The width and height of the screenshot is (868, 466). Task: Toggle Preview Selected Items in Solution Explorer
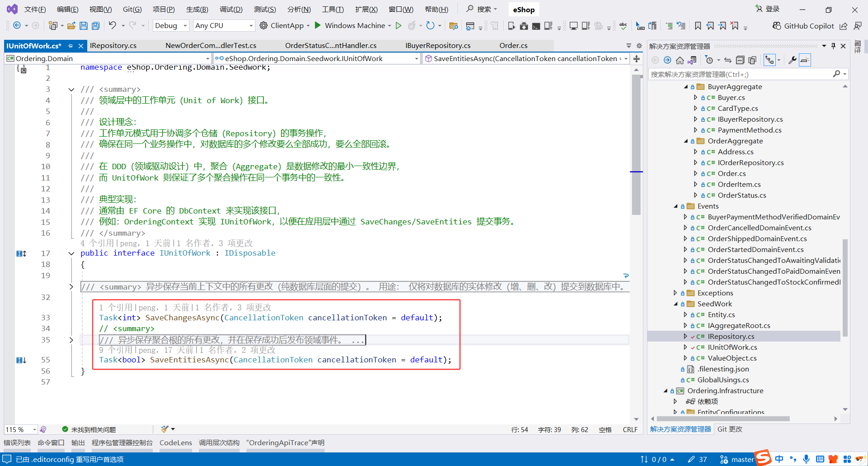(x=804, y=59)
